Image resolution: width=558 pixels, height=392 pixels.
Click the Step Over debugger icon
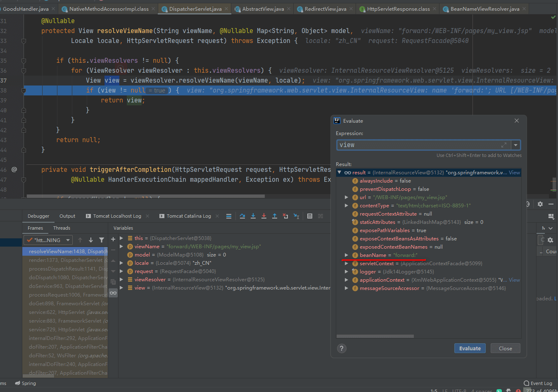pos(242,216)
